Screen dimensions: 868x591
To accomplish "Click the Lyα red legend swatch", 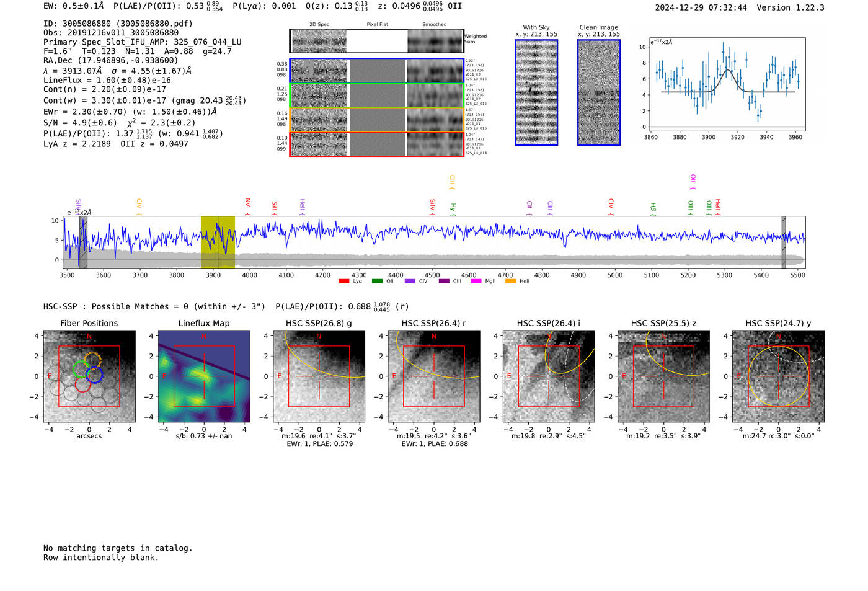I will (x=343, y=281).
